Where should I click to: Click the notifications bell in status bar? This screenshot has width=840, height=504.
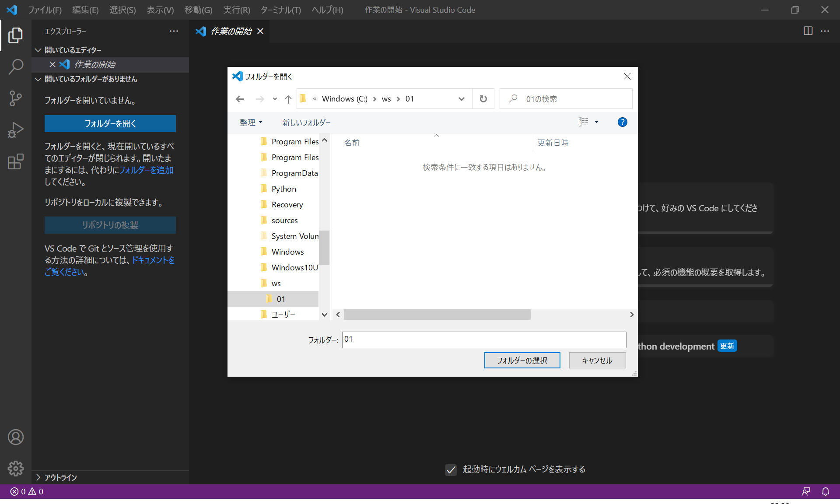click(825, 492)
